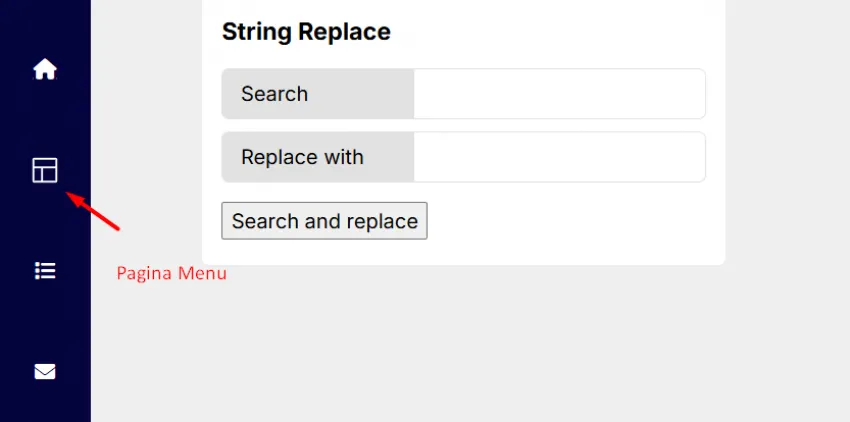Screen dimensions: 850x422
Task: Click the Replace with field label
Action: coord(302,157)
